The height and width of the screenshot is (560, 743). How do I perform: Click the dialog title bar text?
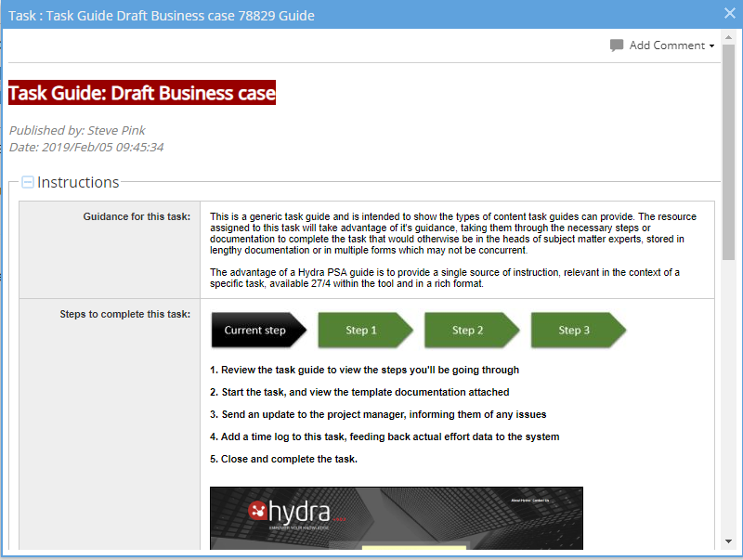coord(162,16)
